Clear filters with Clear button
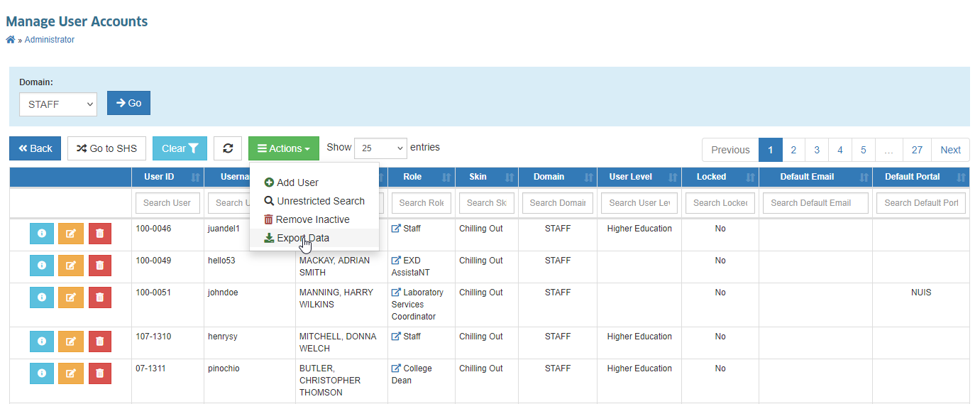This screenshot has height=404, width=980. point(180,148)
